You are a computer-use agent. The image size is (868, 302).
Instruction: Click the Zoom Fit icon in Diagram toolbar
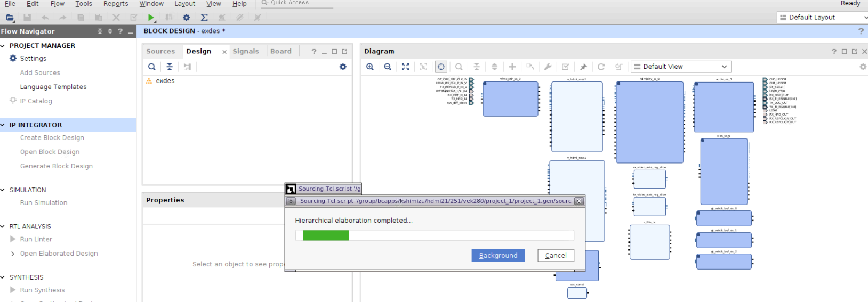point(406,67)
